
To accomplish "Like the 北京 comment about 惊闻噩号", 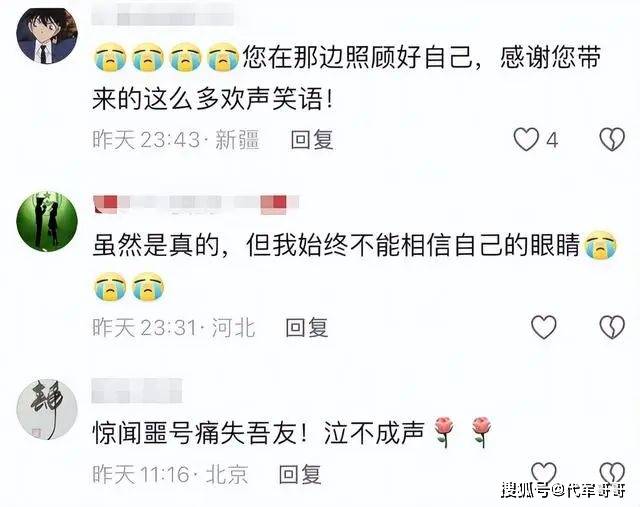I will click(544, 473).
